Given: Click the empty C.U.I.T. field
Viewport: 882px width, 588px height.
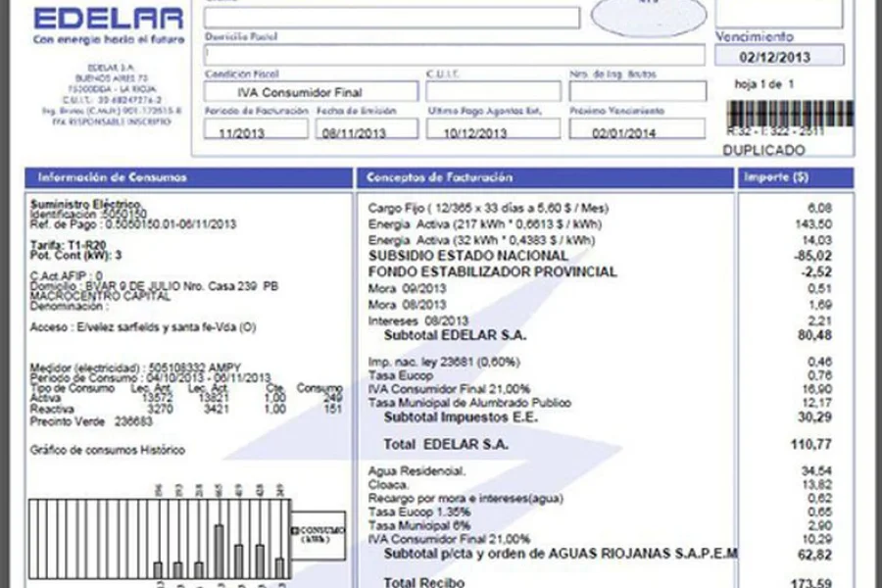Looking at the screenshot, I should pos(493,92).
